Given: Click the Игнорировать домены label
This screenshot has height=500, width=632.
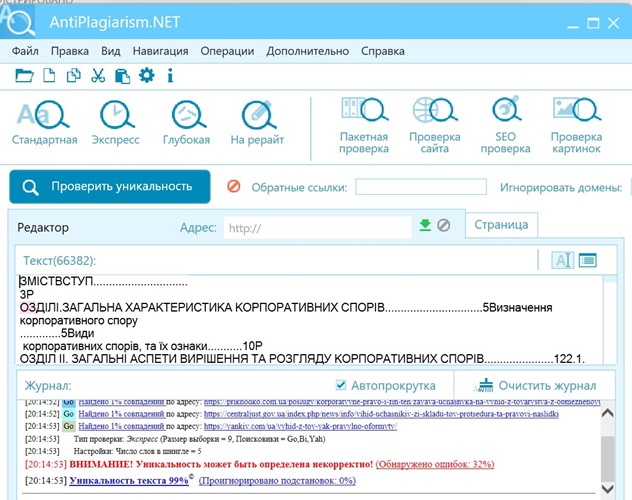Looking at the screenshot, I should pos(561,187).
